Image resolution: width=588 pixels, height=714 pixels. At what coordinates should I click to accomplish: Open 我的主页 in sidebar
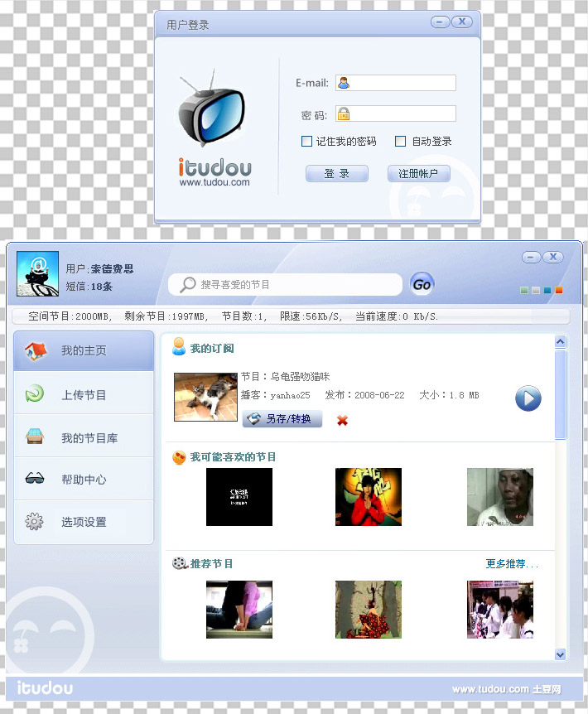click(84, 350)
